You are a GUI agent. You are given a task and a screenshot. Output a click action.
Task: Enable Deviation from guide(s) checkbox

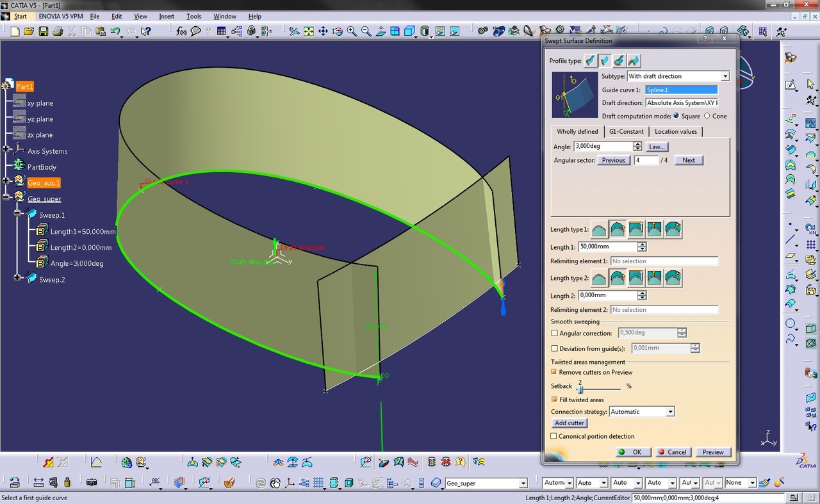coord(555,348)
